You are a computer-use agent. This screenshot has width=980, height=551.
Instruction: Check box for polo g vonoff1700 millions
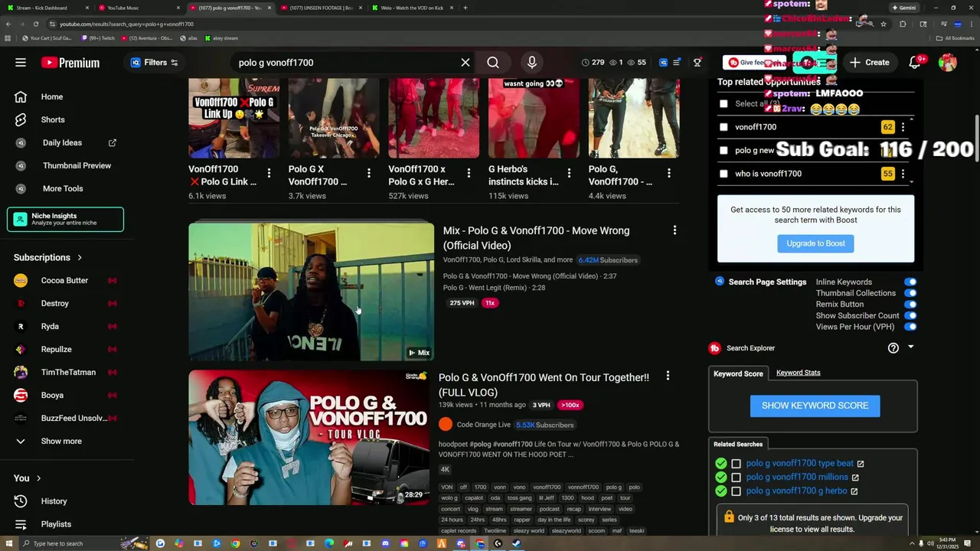(x=736, y=478)
